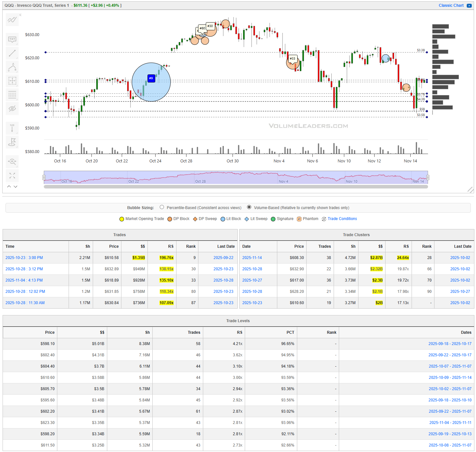Image resolution: width=476 pixels, height=452 pixels.
Task: Click the #33 trade marker
Action: (292, 59)
